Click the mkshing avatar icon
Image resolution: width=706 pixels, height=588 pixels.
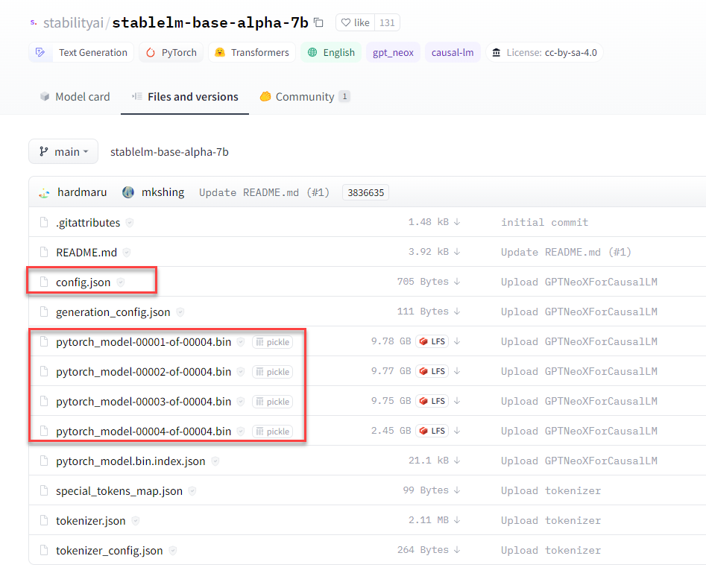[128, 193]
